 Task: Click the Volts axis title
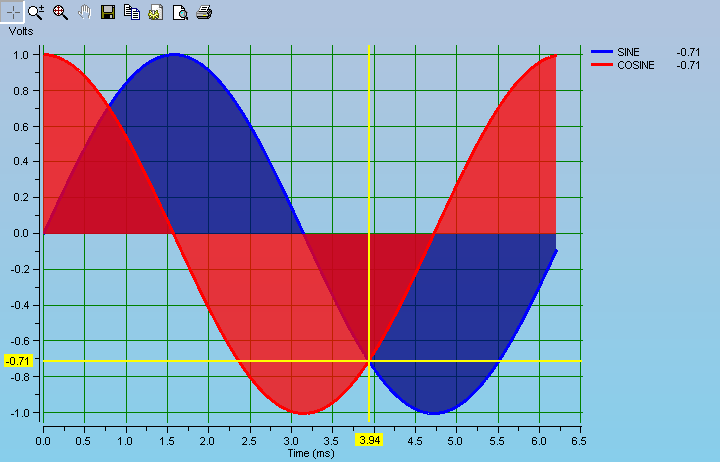(24, 31)
